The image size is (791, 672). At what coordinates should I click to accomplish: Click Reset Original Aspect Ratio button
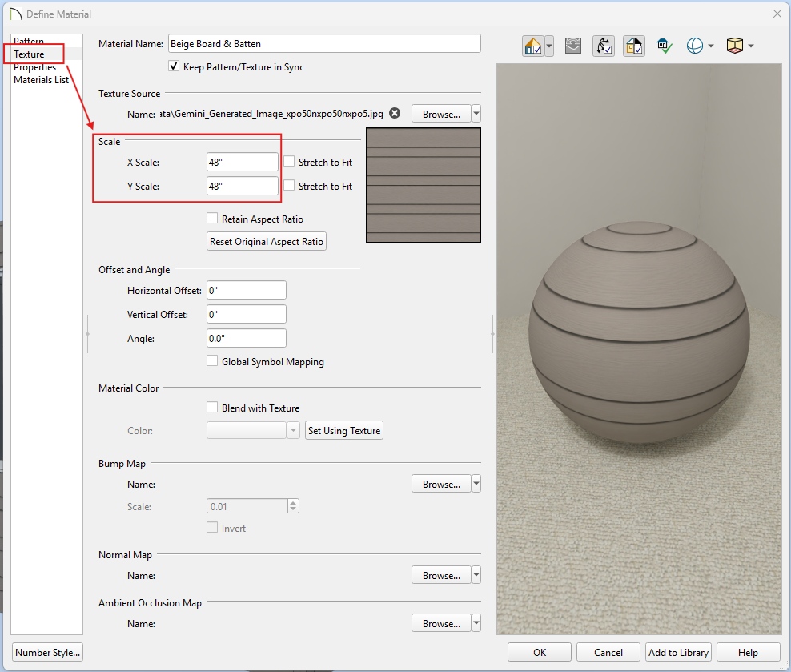point(267,241)
